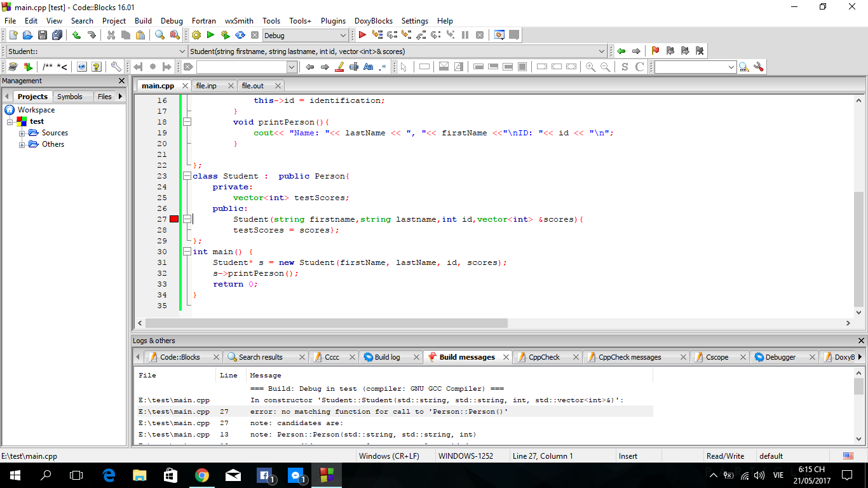Click the Undo arrow icon
This screenshot has height=488, width=868.
76,36
